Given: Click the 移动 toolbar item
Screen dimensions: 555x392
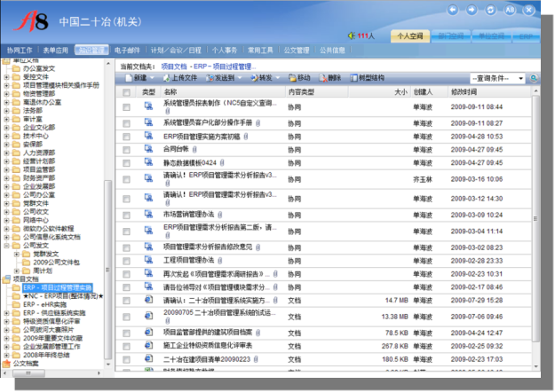Looking at the screenshot, I should pos(299,78).
